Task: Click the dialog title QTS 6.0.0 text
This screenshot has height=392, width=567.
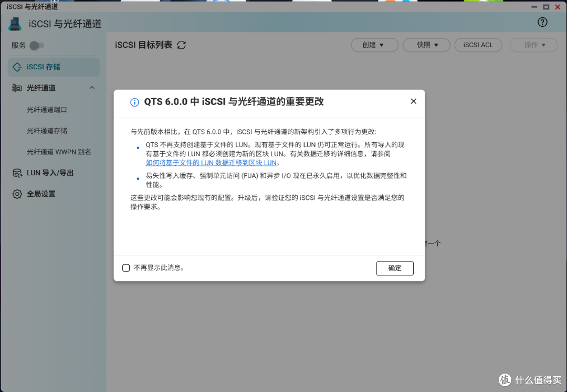Action: (x=234, y=101)
